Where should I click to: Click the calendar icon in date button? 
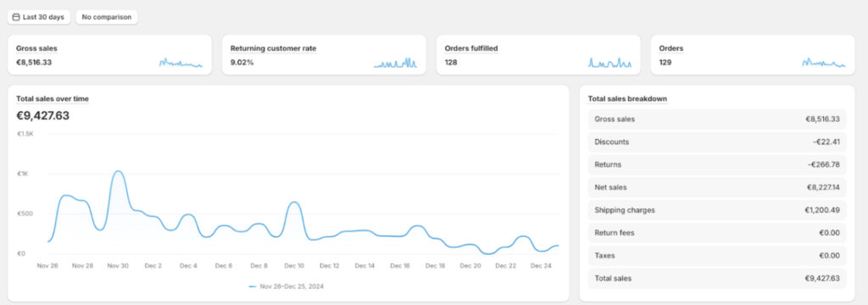coord(16,17)
